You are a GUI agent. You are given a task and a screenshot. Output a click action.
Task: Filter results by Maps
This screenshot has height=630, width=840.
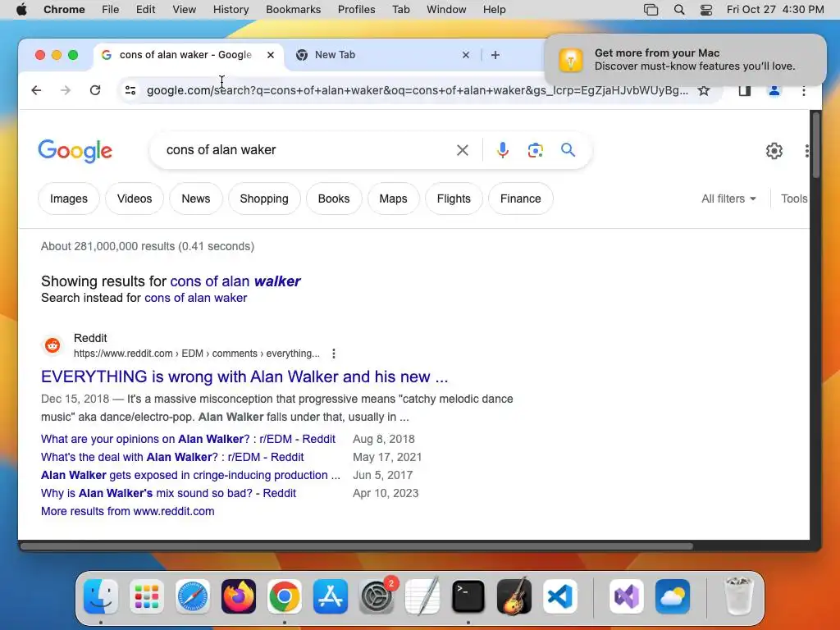point(393,199)
